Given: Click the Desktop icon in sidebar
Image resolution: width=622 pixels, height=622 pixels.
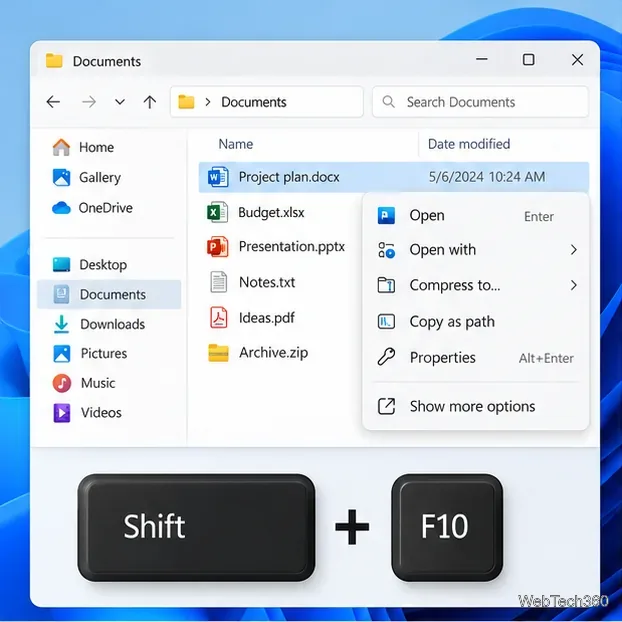Looking at the screenshot, I should [x=61, y=265].
